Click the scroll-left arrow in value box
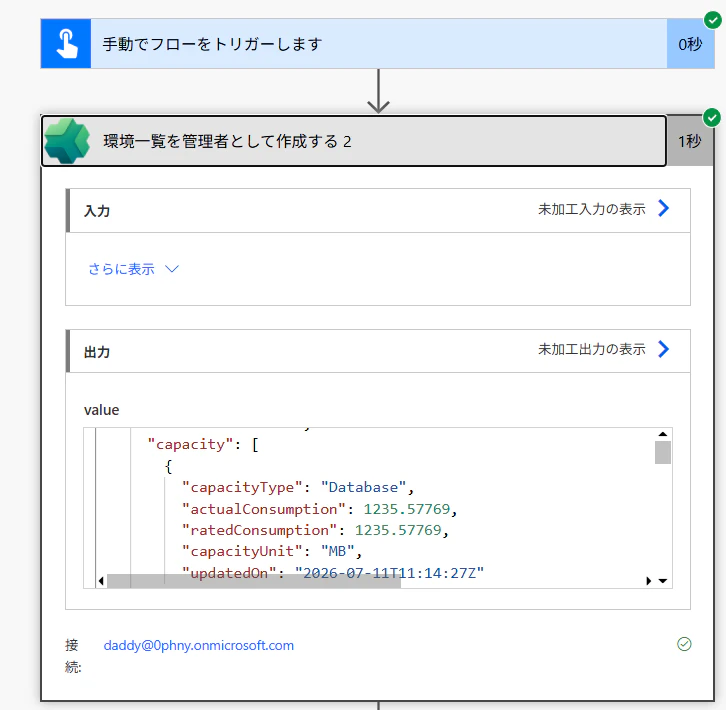The width and height of the screenshot is (726, 710). click(x=101, y=581)
